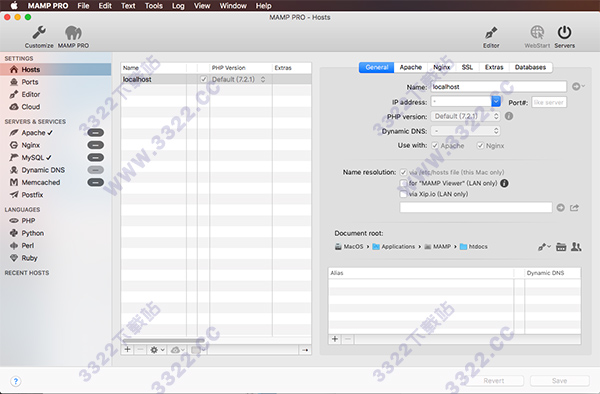The image size is (600, 394).
Task: Click the MAMP PRO elephant icon
Action: 73,33
